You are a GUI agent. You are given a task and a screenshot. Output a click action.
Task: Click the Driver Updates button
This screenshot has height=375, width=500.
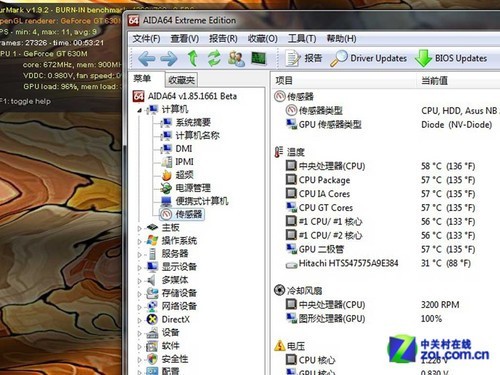tap(369, 58)
